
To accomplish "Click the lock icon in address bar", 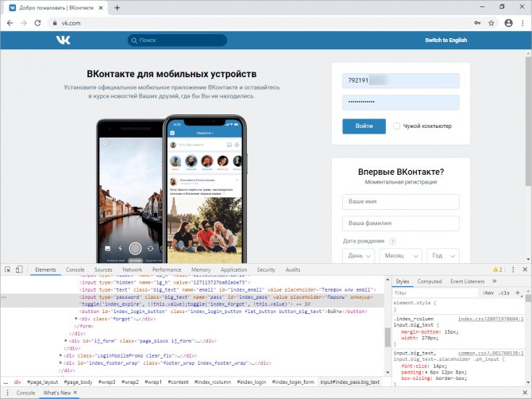I will pyautogui.click(x=55, y=23).
